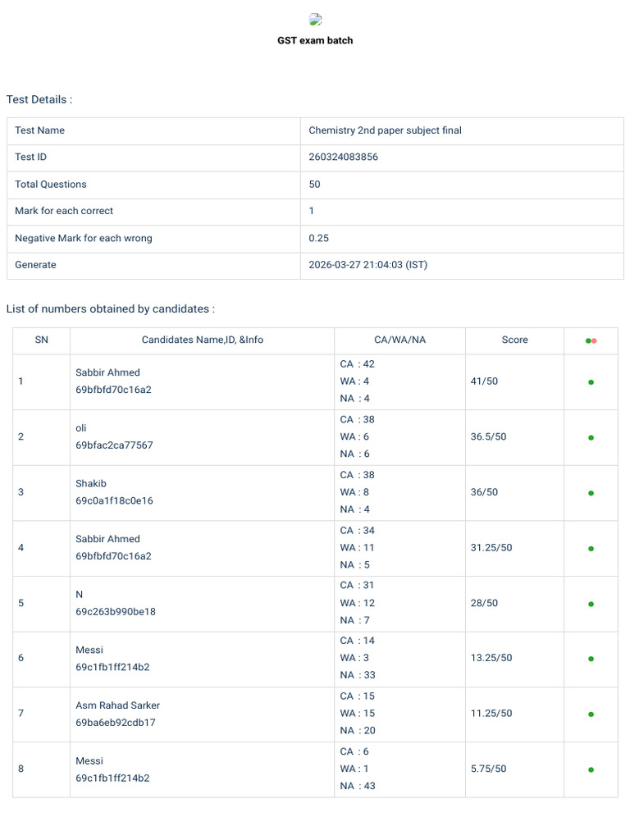Click the Score column header

515,340
